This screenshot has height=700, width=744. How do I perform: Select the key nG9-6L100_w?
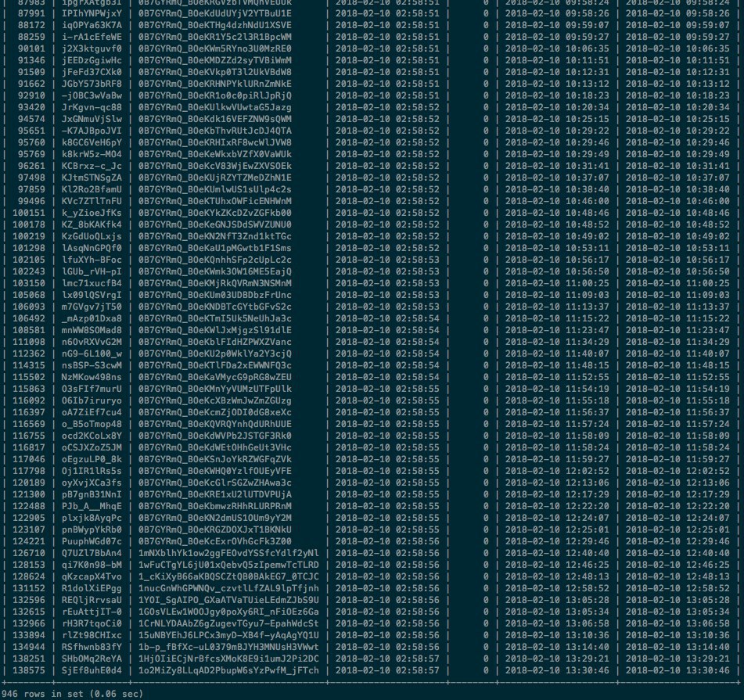coord(92,354)
